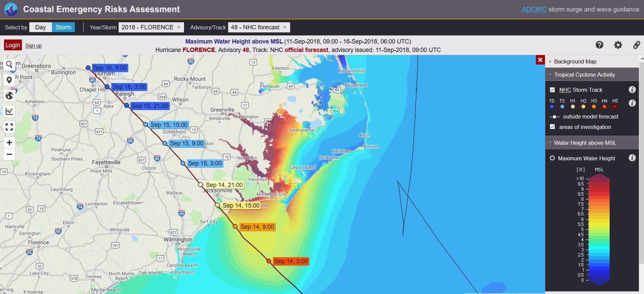Toggle fullscreen map view
Image resolution: width=644 pixels, height=294 pixels.
(x=9, y=127)
